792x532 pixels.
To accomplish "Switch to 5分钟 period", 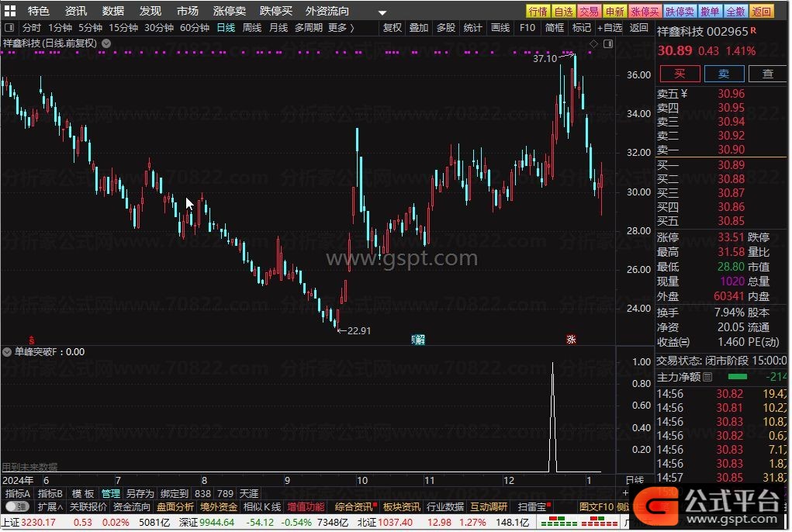I will [90, 27].
